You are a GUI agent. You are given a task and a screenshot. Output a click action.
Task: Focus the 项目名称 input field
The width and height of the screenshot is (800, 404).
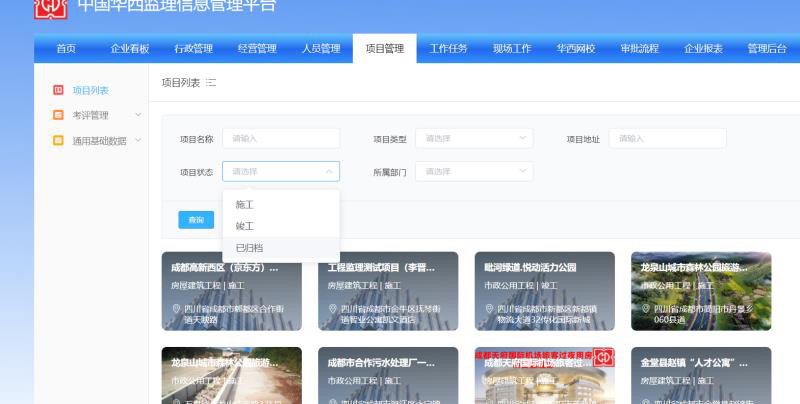(x=281, y=138)
